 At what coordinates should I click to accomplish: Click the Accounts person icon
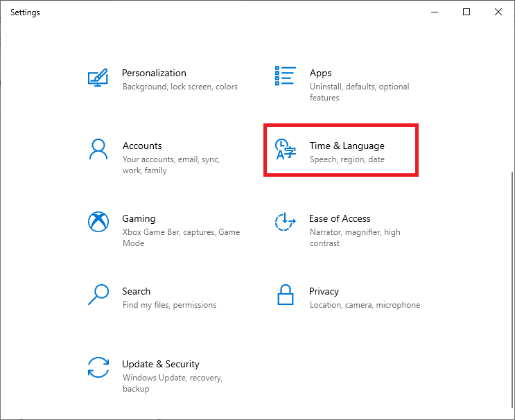pyautogui.click(x=98, y=149)
